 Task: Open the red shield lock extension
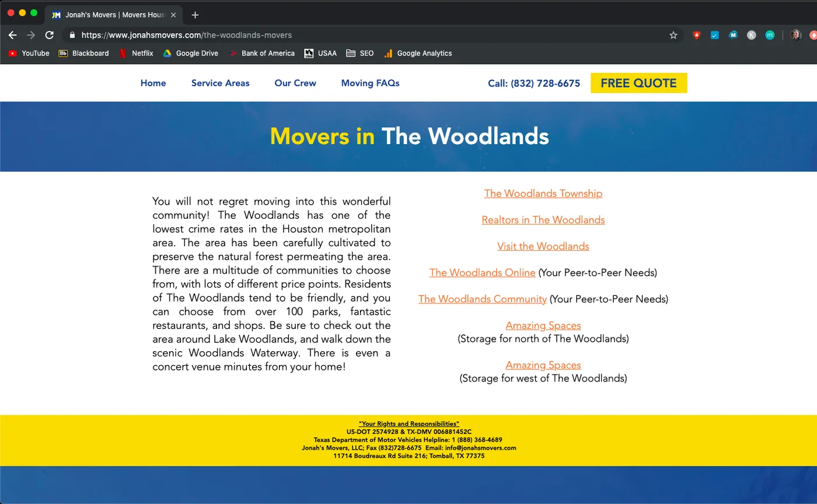(696, 35)
